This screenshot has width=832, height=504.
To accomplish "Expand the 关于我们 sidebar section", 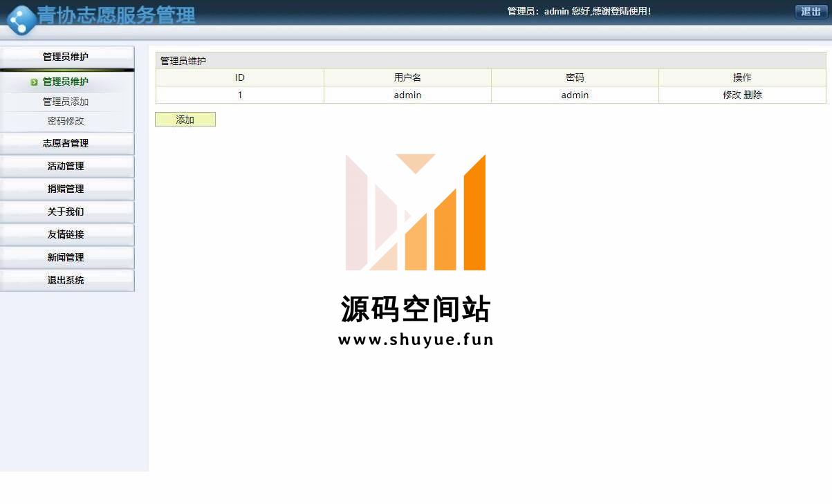I will (x=66, y=212).
